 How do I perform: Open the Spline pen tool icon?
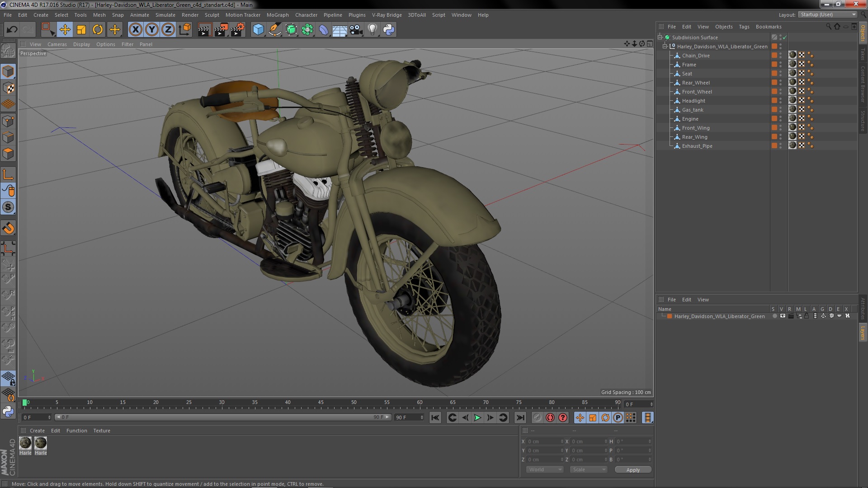click(274, 30)
